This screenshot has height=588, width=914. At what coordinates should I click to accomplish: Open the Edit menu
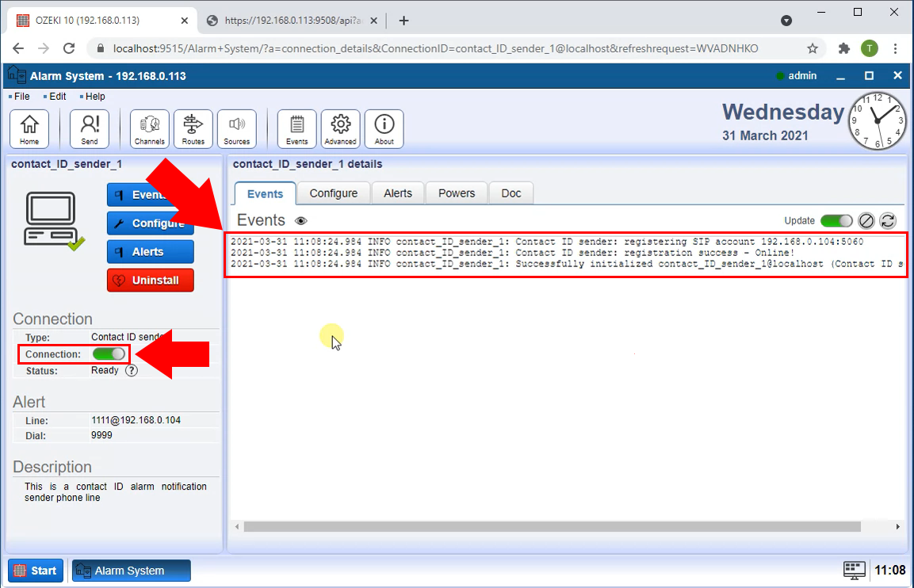tap(57, 96)
